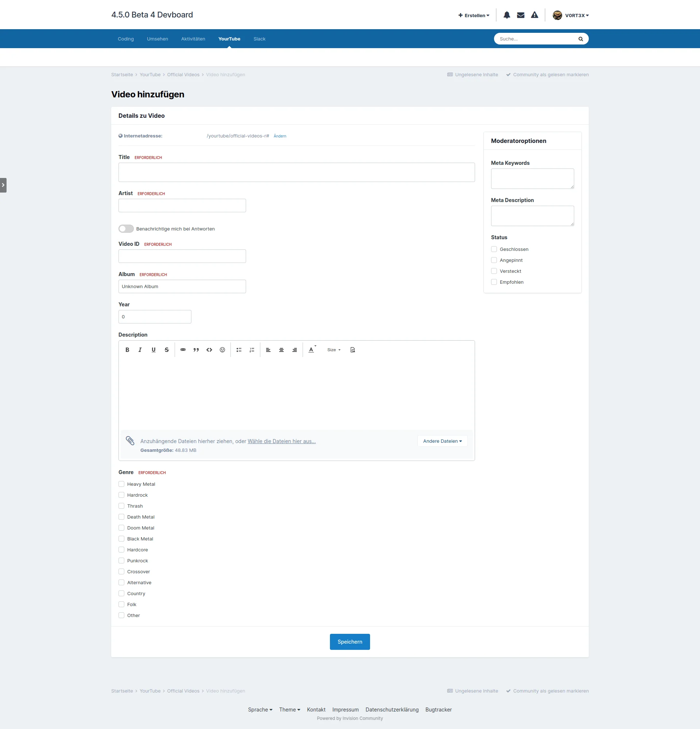Switch to the Aktivitäten tab
Viewport: 700px width, 729px height.
click(193, 39)
